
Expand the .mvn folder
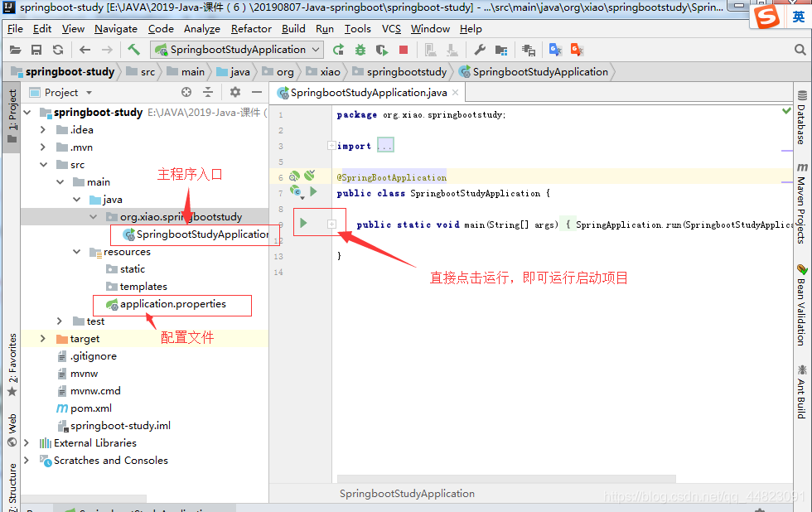[43, 147]
